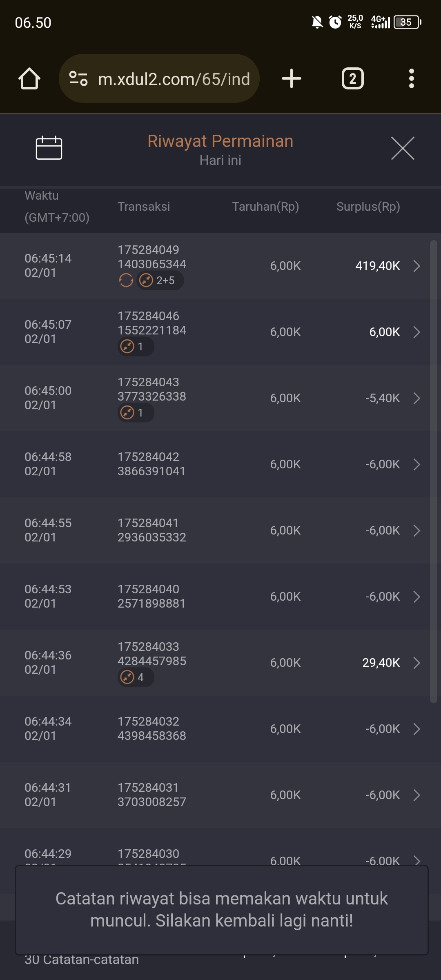
Task: Click the badge showing 4 on 06:44:36 row
Action: click(x=136, y=677)
